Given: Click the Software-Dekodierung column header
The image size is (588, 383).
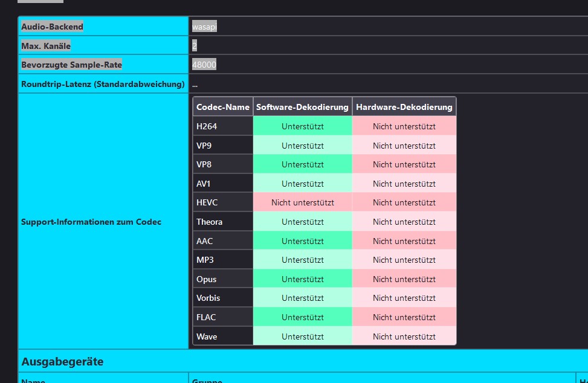Looking at the screenshot, I should point(303,107).
